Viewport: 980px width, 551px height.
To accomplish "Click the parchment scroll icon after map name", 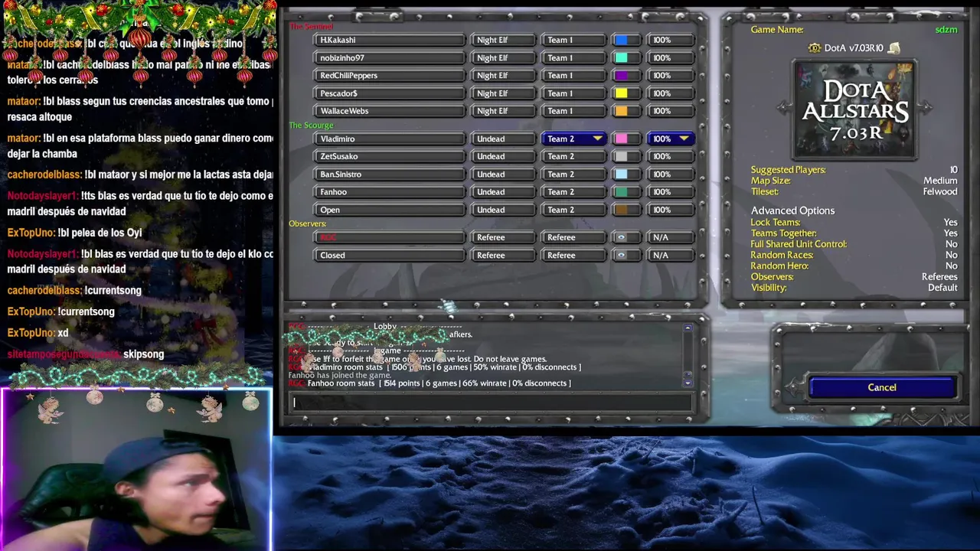I will click(893, 48).
